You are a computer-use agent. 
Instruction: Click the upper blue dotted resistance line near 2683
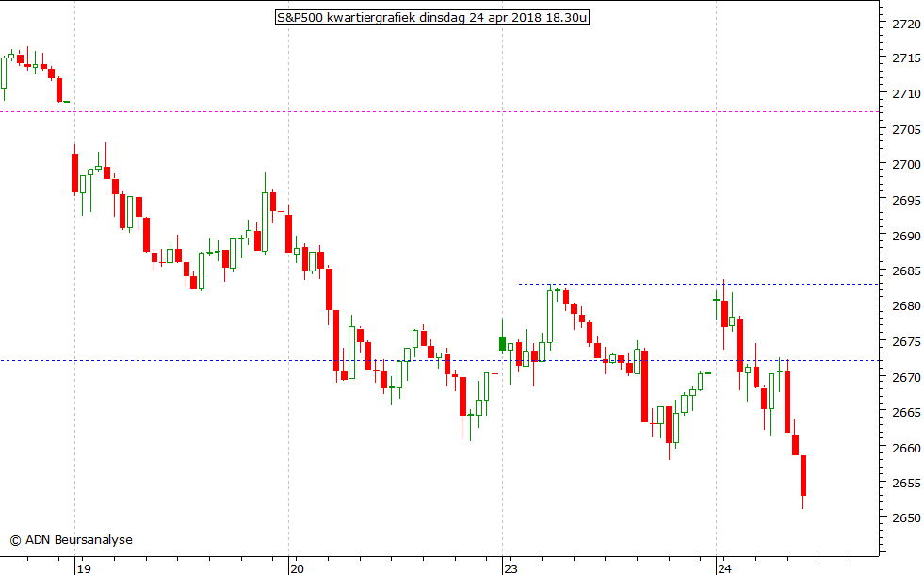point(698,285)
